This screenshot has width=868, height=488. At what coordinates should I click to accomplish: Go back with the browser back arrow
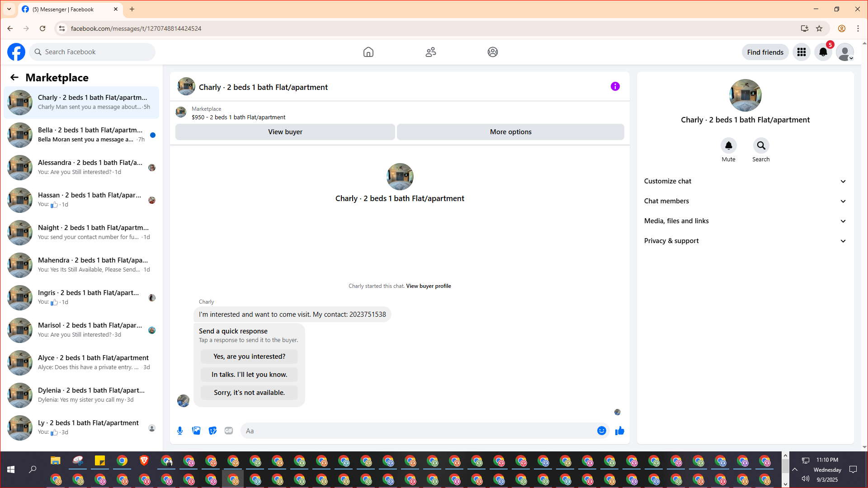tap(10, 28)
